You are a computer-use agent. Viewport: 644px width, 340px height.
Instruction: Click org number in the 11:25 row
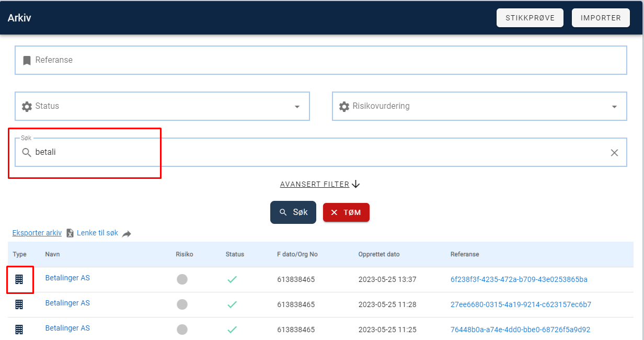tap(296, 330)
